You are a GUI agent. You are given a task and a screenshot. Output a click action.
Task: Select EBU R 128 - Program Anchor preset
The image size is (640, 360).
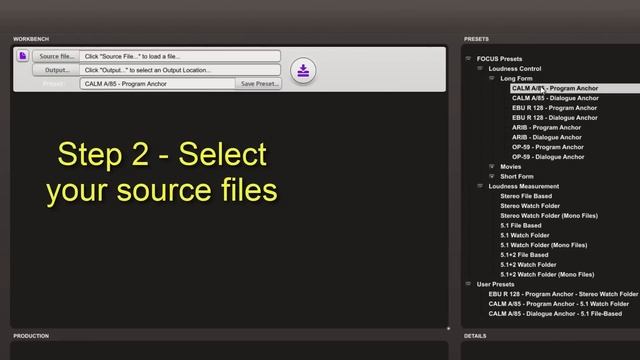(x=554, y=108)
